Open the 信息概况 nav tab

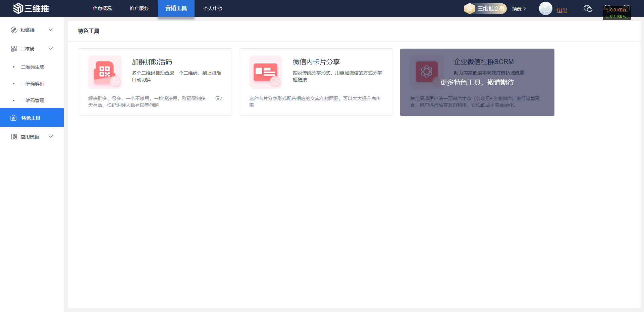point(102,8)
